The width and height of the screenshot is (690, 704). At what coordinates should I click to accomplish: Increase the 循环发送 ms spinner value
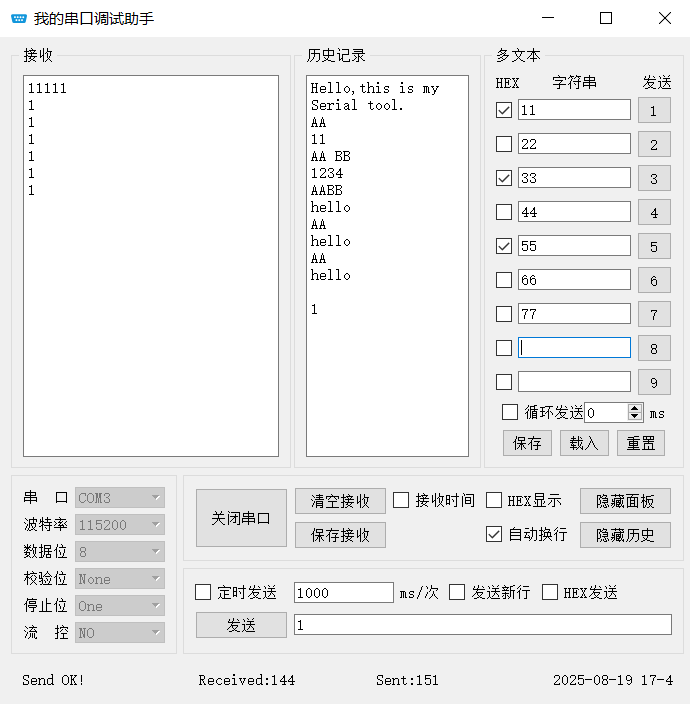point(635,408)
